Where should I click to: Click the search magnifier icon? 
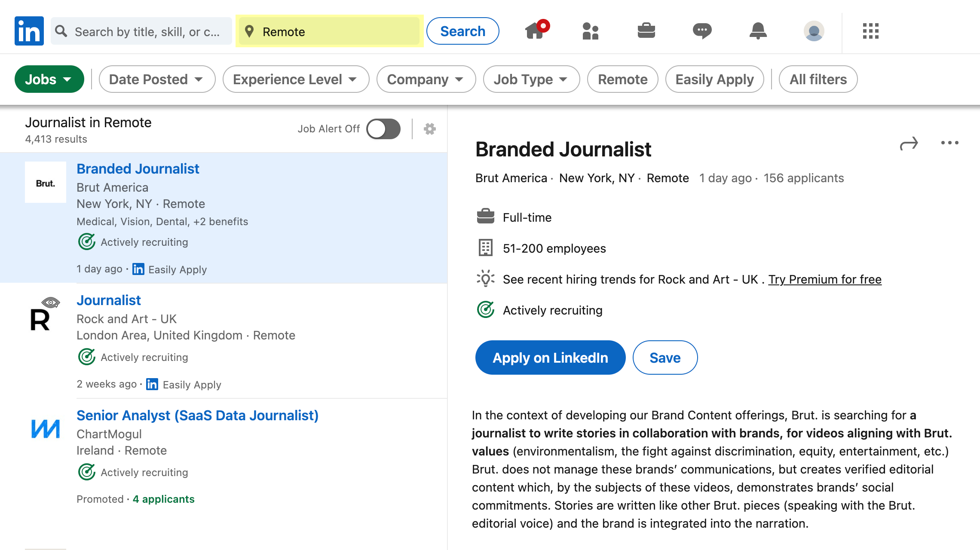61,31
